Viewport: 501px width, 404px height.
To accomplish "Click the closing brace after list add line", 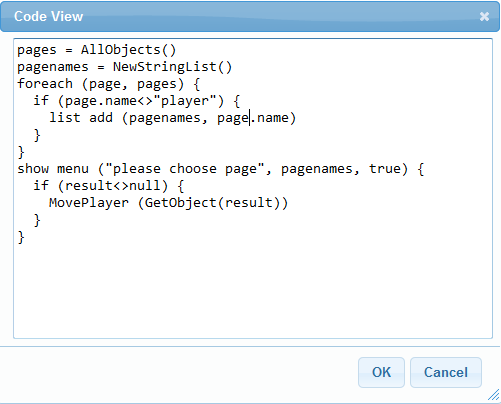I will (37, 135).
